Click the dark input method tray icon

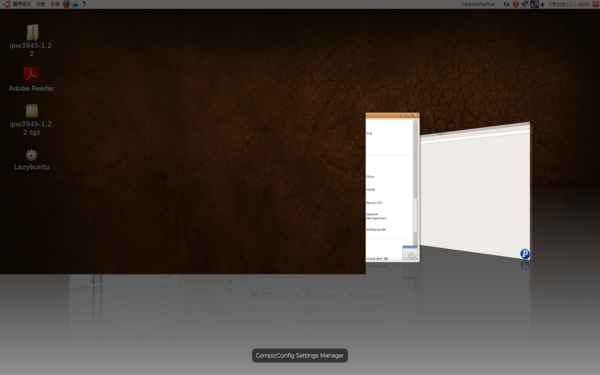click(x=534, y=4)
